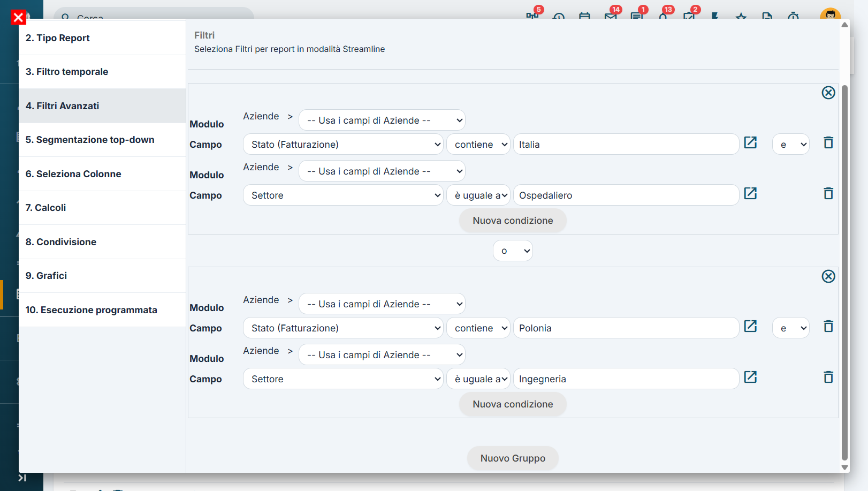Delete the Italia condition with trash icon

[828, 142]
